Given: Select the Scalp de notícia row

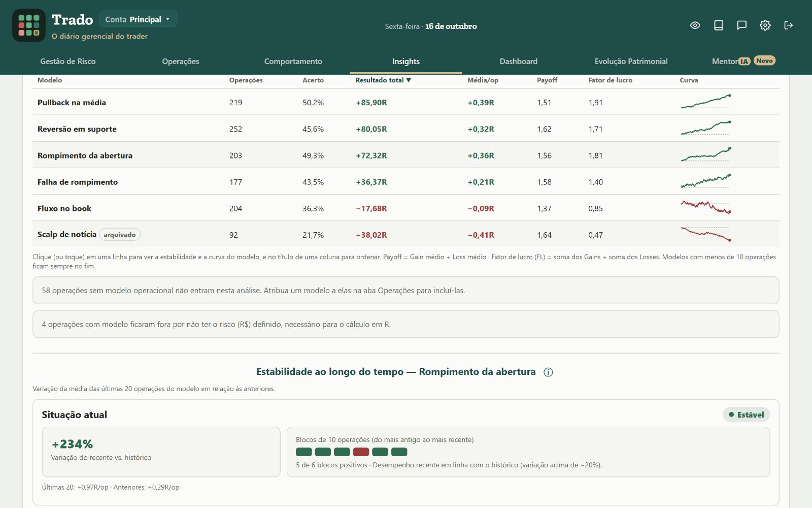Looking at the screenshot, I should 406,234.
